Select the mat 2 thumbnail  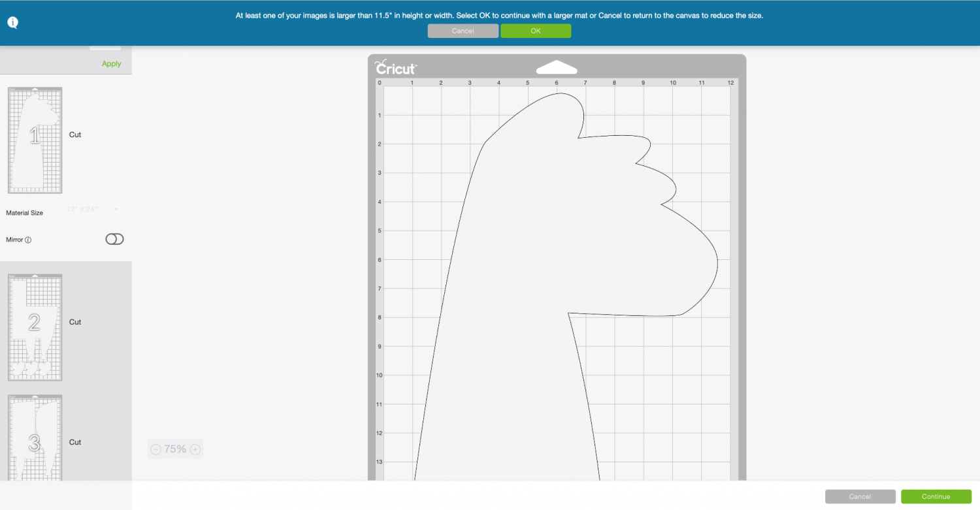pos(35,327)
